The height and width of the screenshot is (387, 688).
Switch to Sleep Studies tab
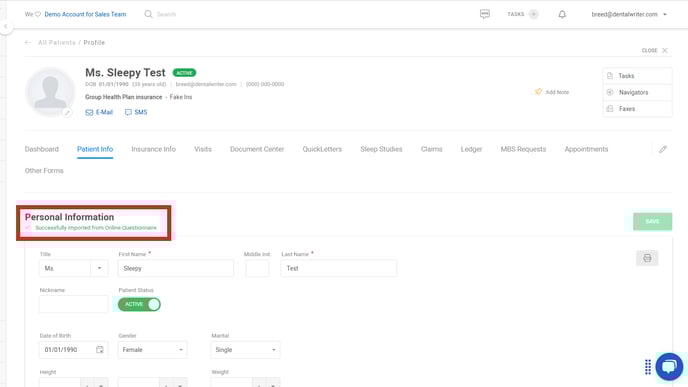pos(381,149)
